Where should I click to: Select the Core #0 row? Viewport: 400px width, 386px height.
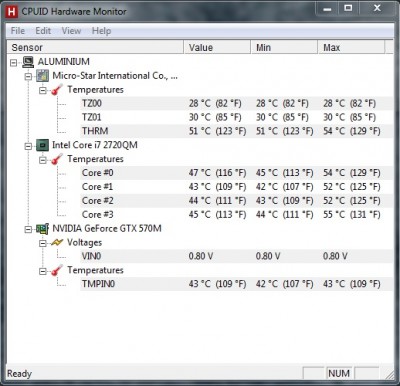click(x=236, y=173)
